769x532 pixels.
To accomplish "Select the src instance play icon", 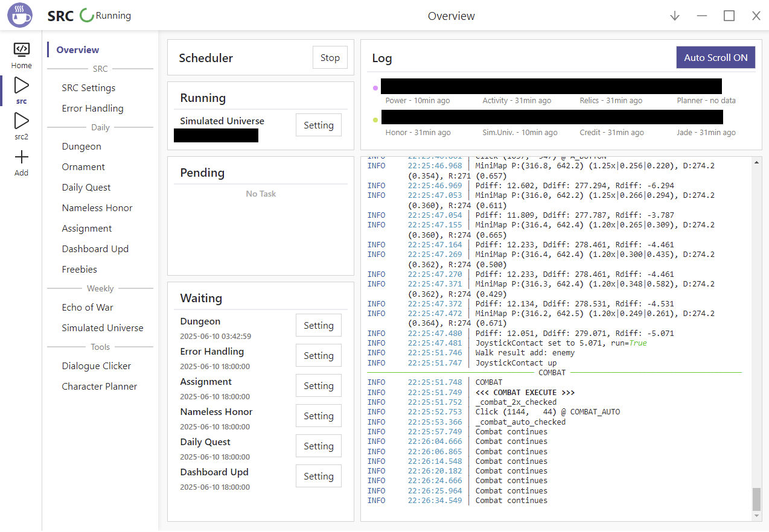I will (21, 85).
